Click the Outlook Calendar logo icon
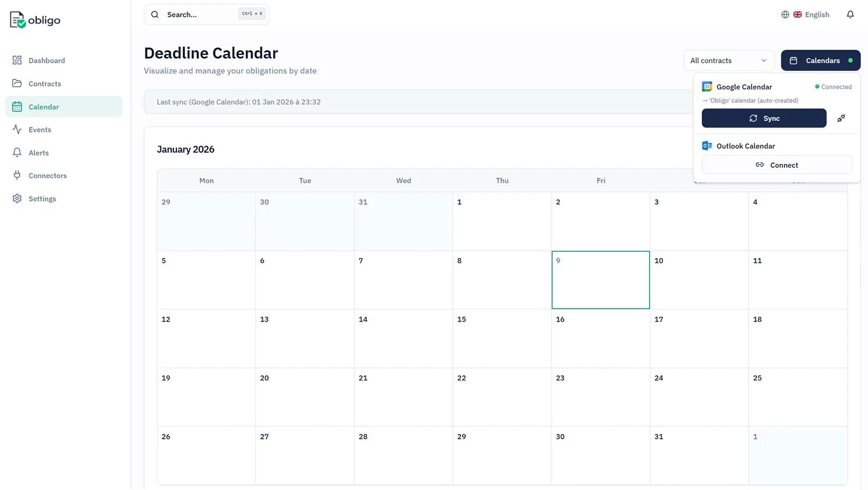Screen dimensions: 868x490 (x=707, y=146)
